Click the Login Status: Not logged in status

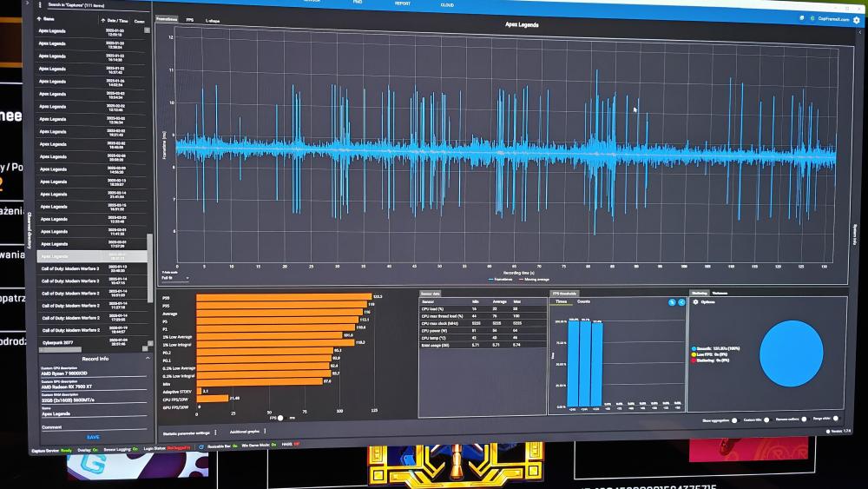point(167,448)
